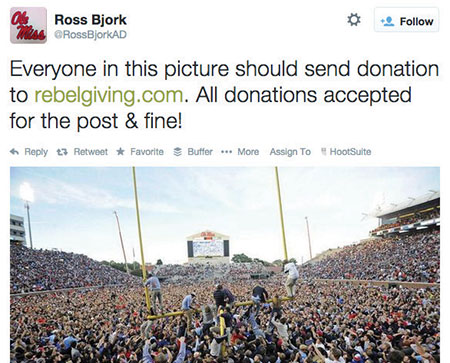Select the Retweet text action
The width and height of the screenshot is (450, 363).
91,152
